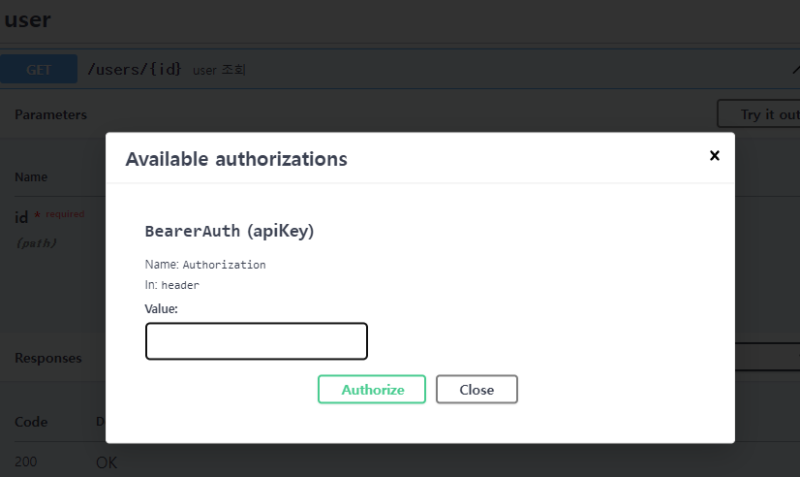800x477 pixels.
Task: Click the Parameters section heading
Action: pyautogui.click(x=51, y=115)
